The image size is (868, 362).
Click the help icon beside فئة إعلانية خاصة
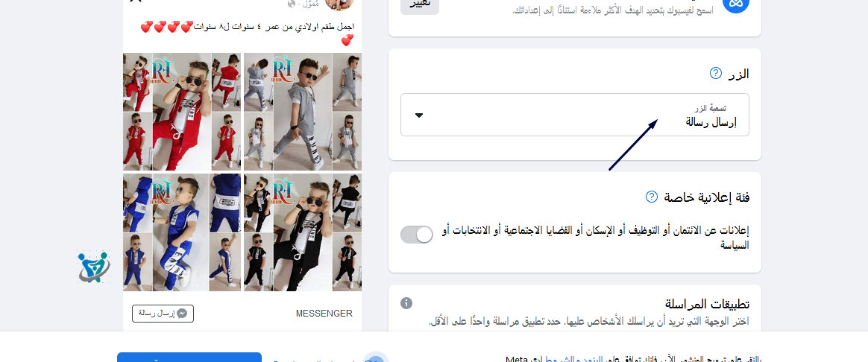652,197
